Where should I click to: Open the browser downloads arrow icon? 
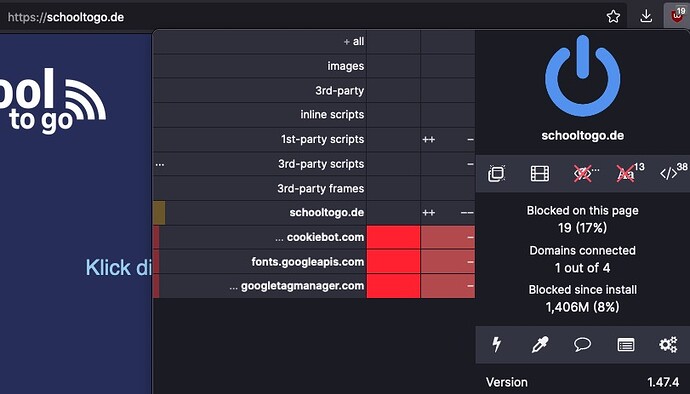(x=646, y=16)
